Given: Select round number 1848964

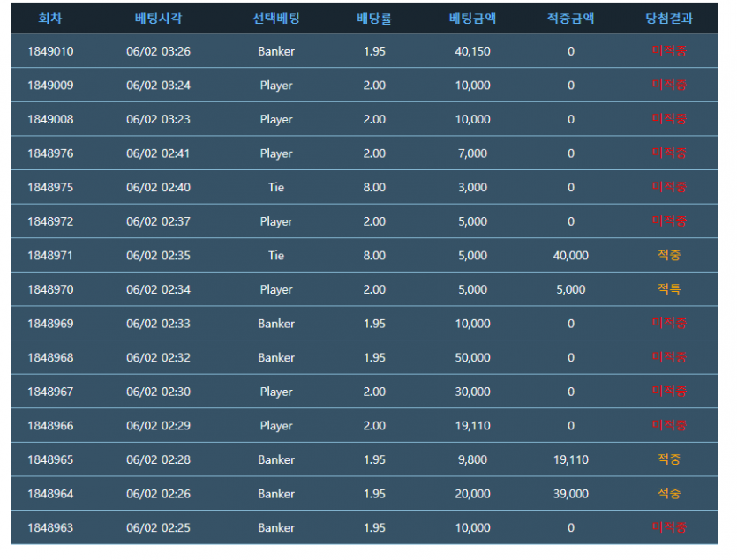Looking at the screenshot, I should click(x=50, y=494).
